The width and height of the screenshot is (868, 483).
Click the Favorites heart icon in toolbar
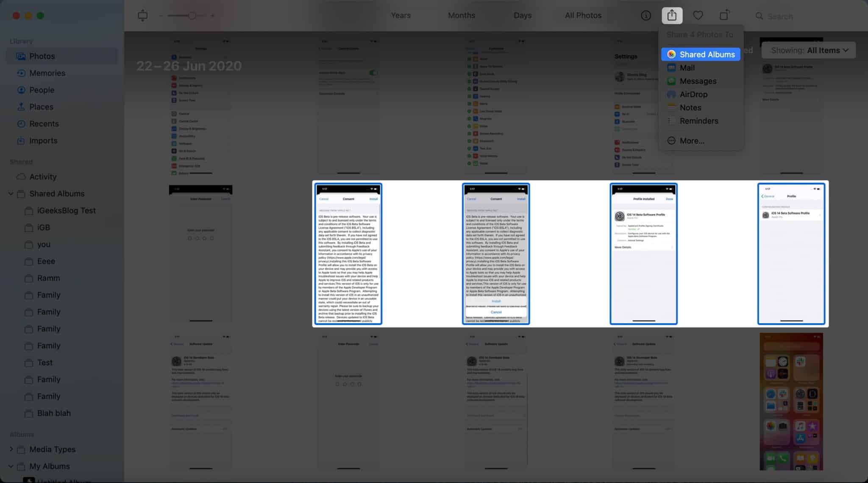pos(697,15)
